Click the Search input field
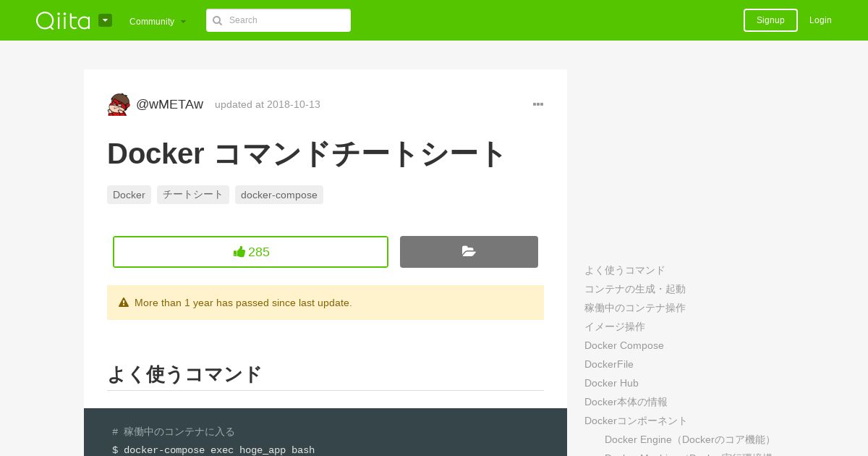Screen dimensions: 868x456 278,20
